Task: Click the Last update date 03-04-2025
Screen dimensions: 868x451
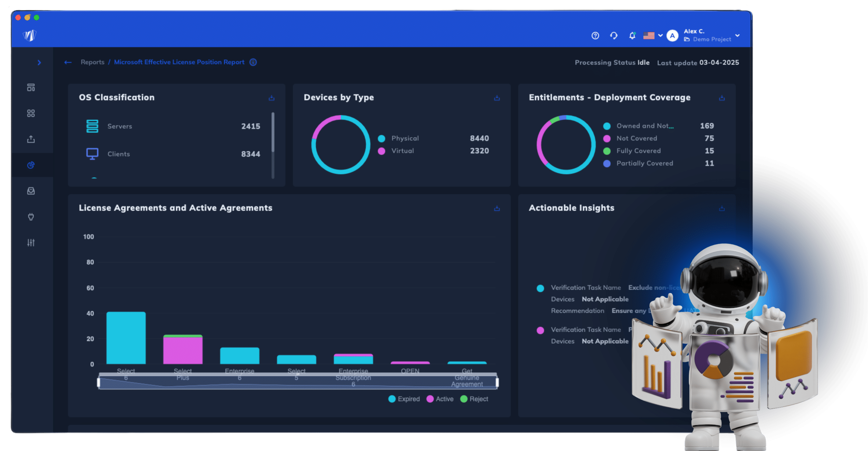Action: (719, 62)
